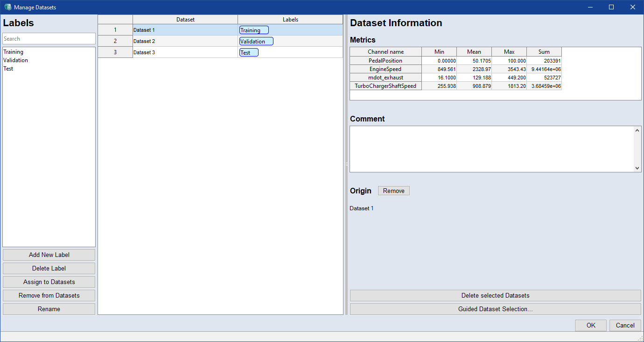Click Remove from Datasets button
Screen dimensions: 644x342
point(49,295)
